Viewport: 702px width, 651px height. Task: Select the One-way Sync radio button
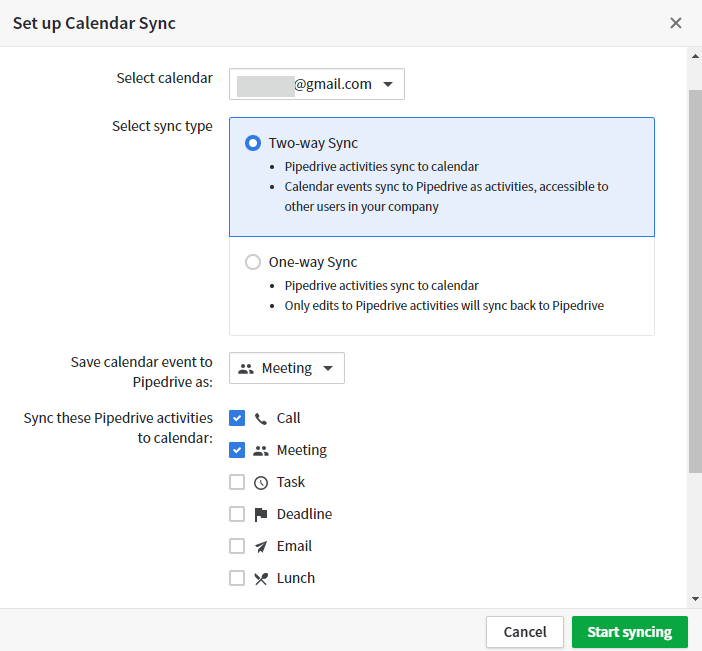pyautogui.click(x=253, y=262)
